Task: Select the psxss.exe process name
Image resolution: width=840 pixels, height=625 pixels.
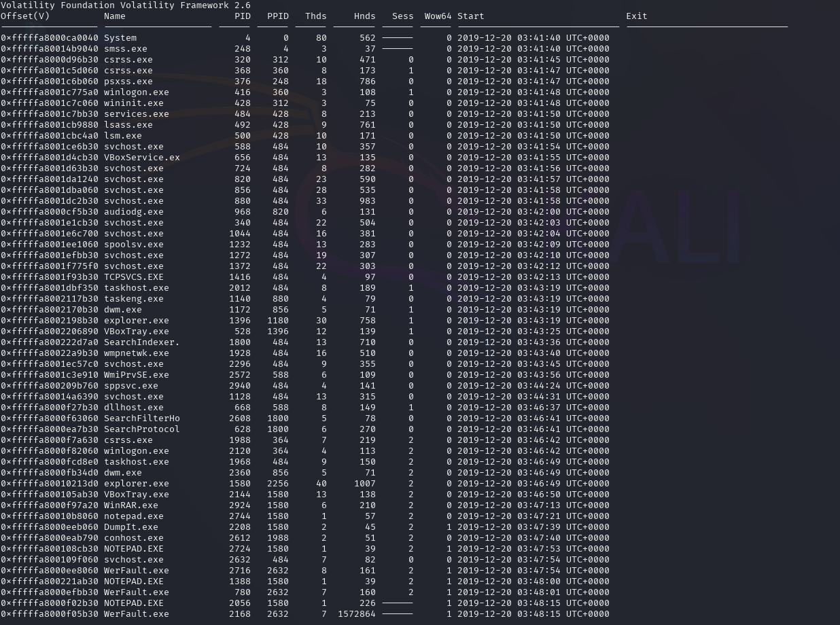Action: click(128, 82)
